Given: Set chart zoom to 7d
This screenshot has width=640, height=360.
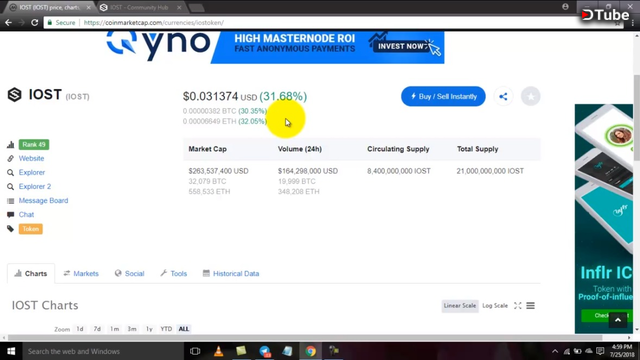Looking at the screenshot, I should [97, 329].
